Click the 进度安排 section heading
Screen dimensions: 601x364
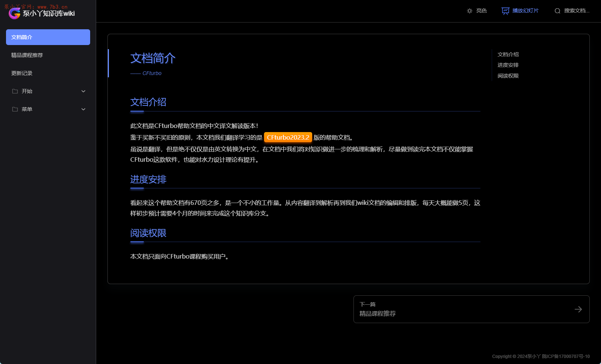point(148,179)
